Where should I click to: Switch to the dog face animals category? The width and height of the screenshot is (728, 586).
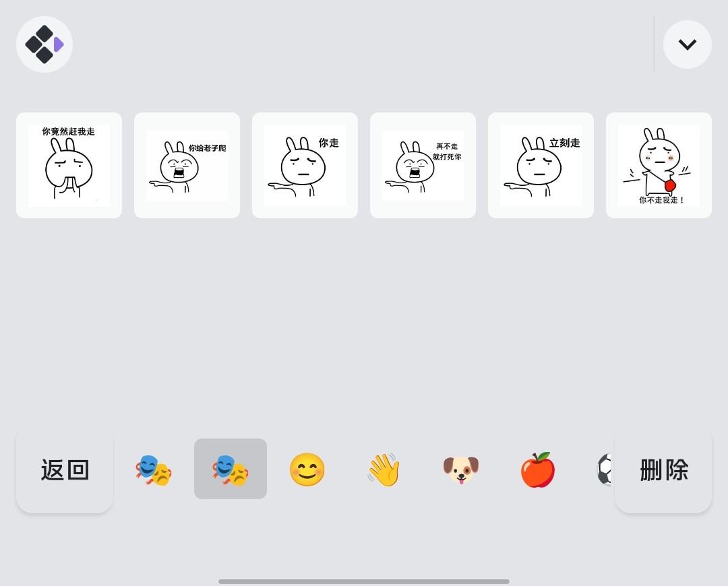(x=460, y=469)
